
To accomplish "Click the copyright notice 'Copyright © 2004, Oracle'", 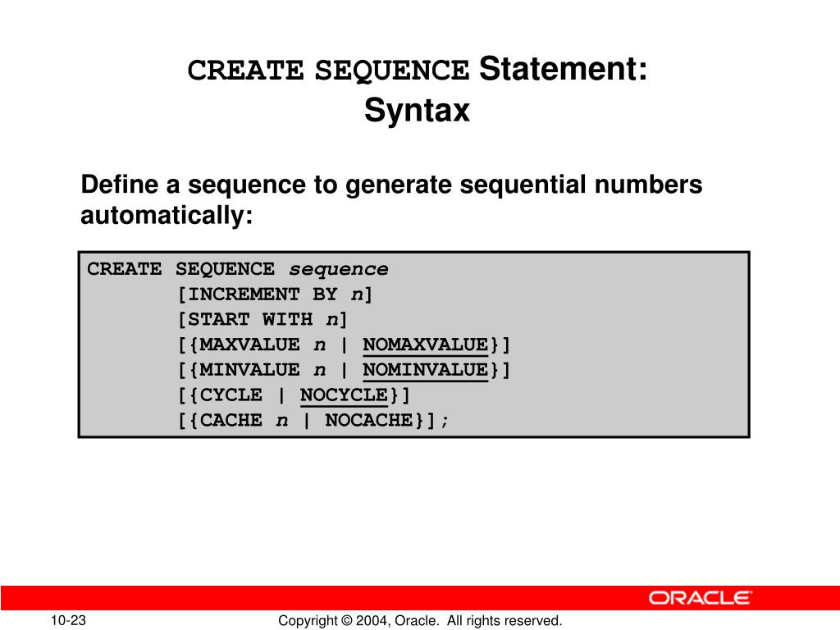I will (x=358, y=621).
